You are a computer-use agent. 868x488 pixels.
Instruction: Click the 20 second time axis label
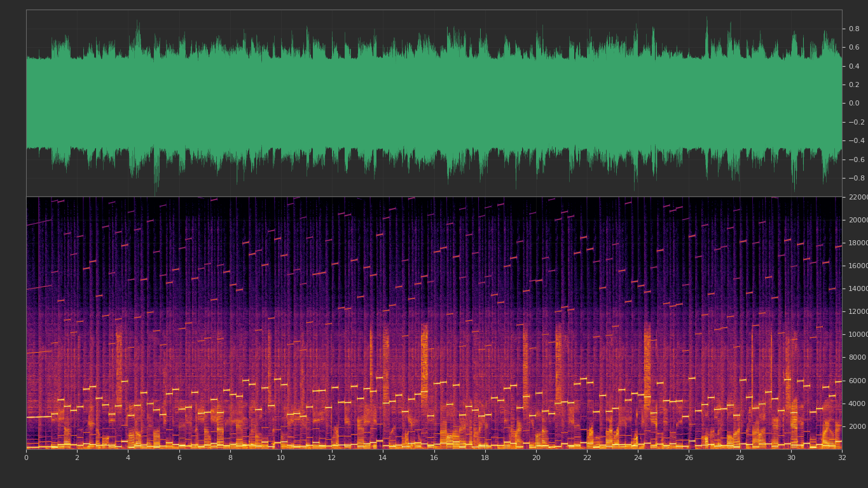[536, 457]
